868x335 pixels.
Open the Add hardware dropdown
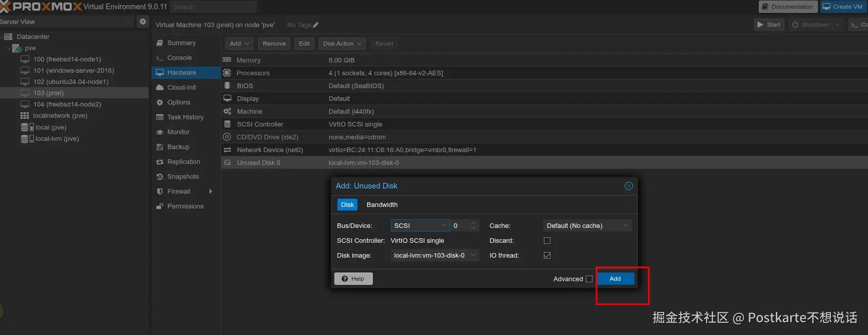click(239, 44)
